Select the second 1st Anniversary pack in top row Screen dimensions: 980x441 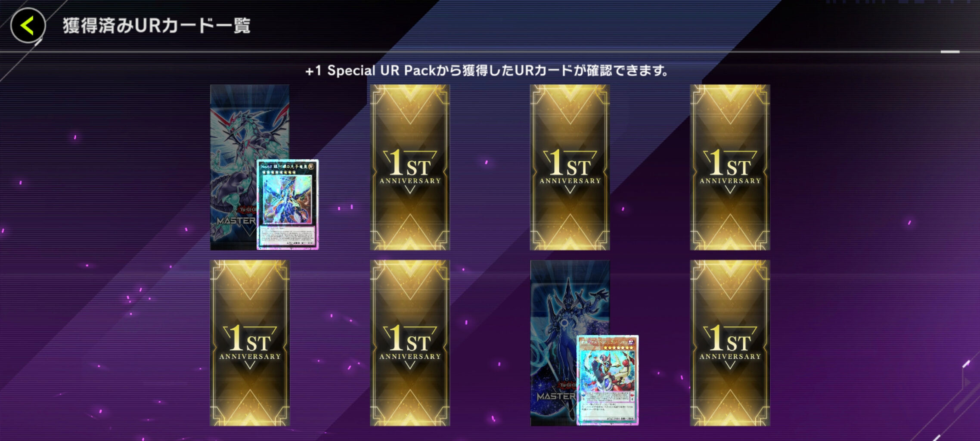tap(410, 167)
